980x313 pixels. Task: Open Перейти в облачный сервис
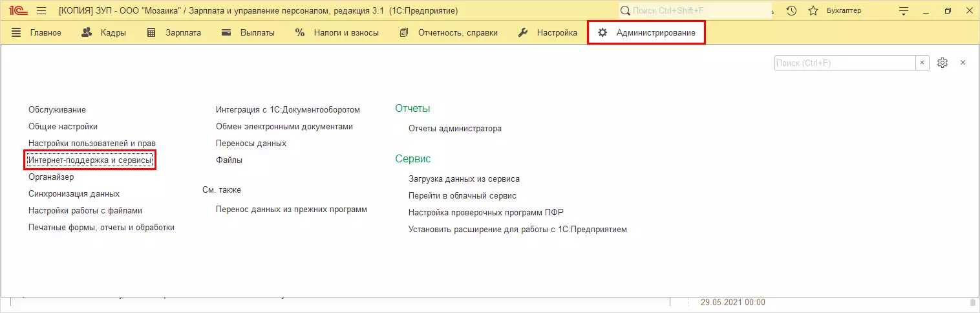462,195
